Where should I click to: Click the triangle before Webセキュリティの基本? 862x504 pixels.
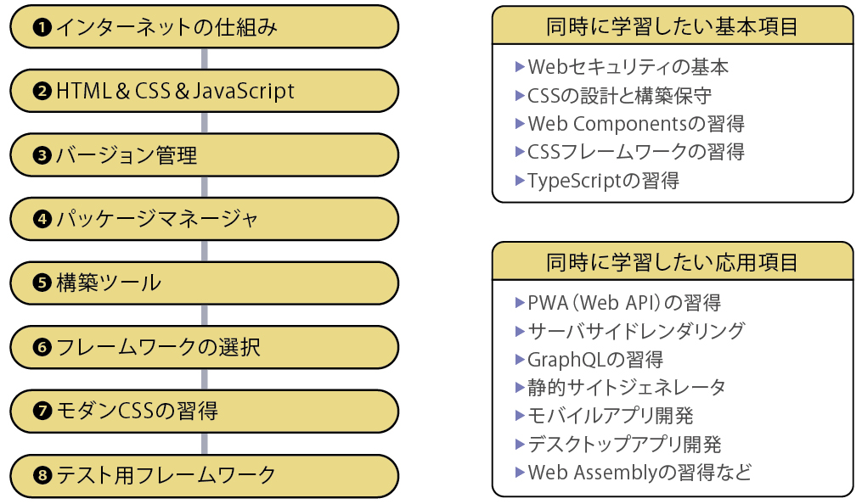click(520, 66)
